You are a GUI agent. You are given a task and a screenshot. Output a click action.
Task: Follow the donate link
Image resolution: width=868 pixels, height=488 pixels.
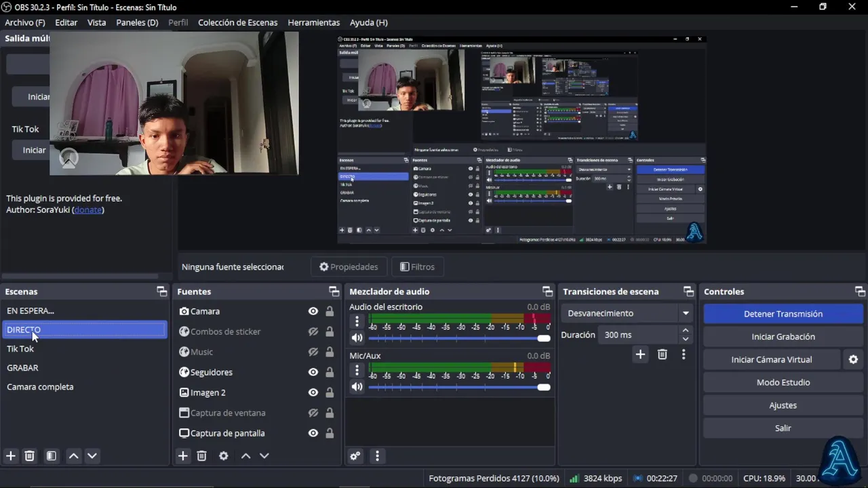tap(88, 210)
